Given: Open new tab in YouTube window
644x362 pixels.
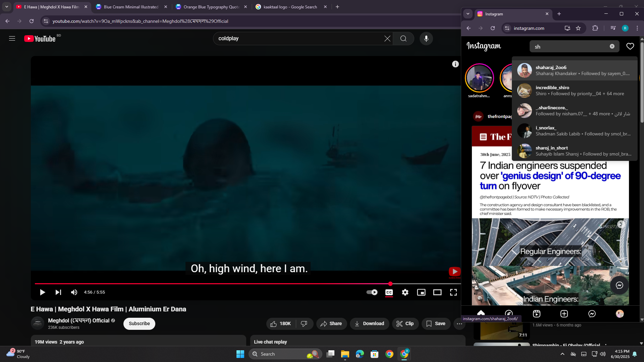Looking at the screenshot, I should click(x=337, y=7).
